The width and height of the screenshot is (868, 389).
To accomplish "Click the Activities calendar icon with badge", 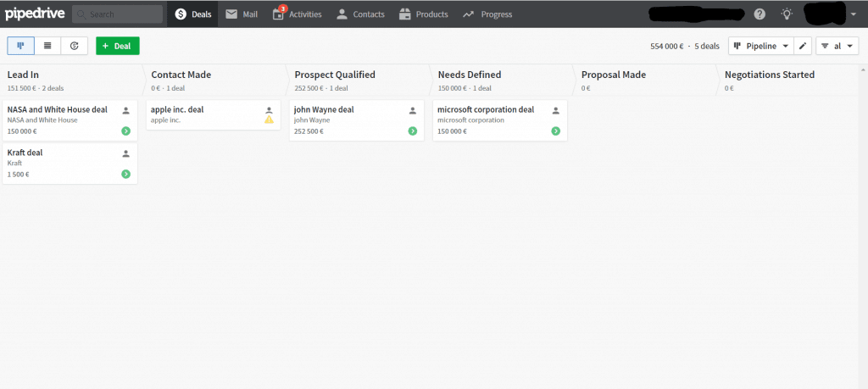I will tap(278, 14).
